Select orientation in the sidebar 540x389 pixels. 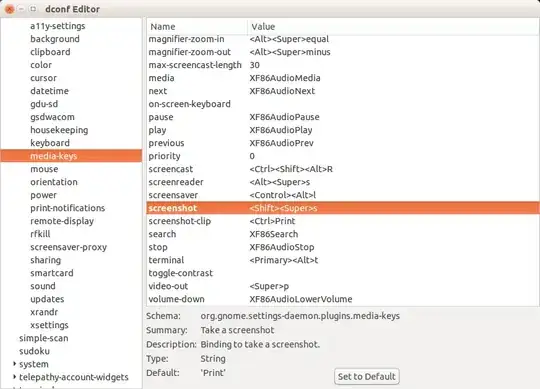click(54, 182)
